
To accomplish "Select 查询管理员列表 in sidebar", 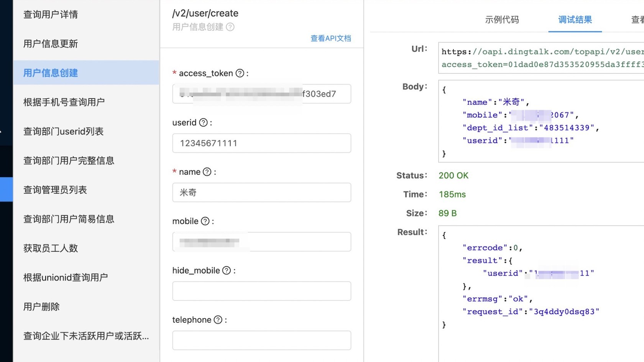I will coord(55,190).
